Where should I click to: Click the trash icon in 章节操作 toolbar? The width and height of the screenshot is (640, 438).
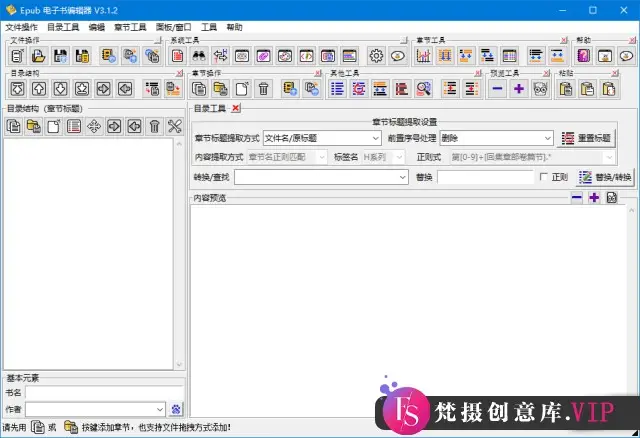263,89
